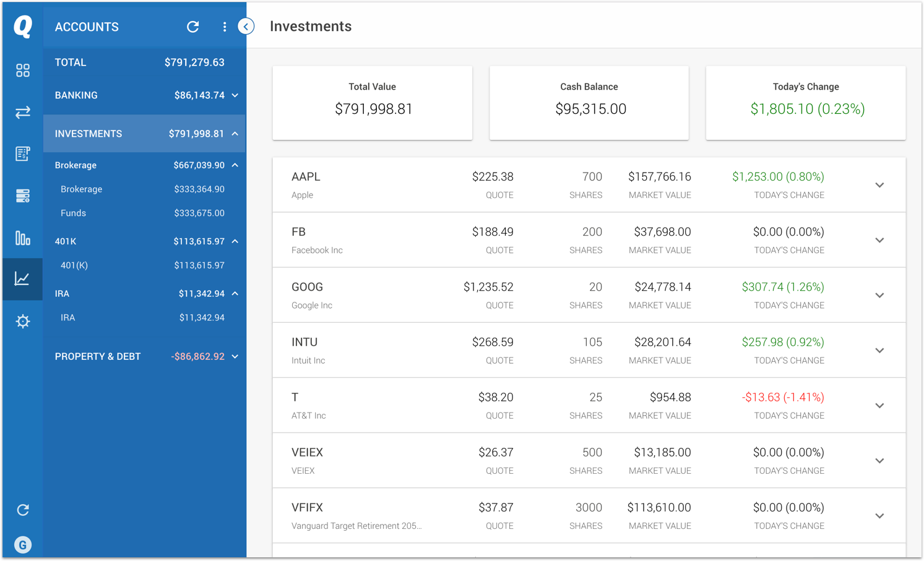Screen dimensions: 924x561
Task: Click the Vanguard Target Retirement fund name
Action: click(356, 526)
